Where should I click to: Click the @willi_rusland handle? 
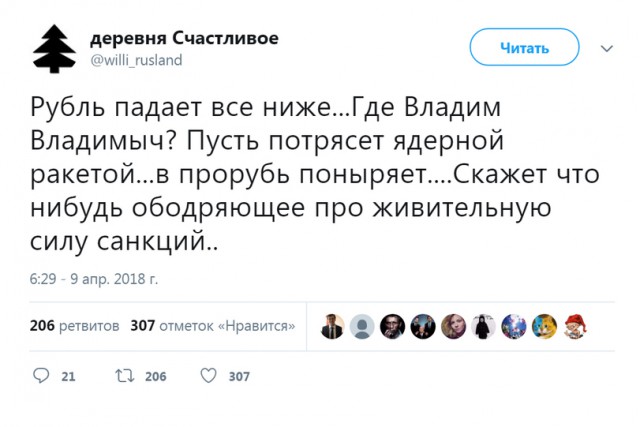136,59
